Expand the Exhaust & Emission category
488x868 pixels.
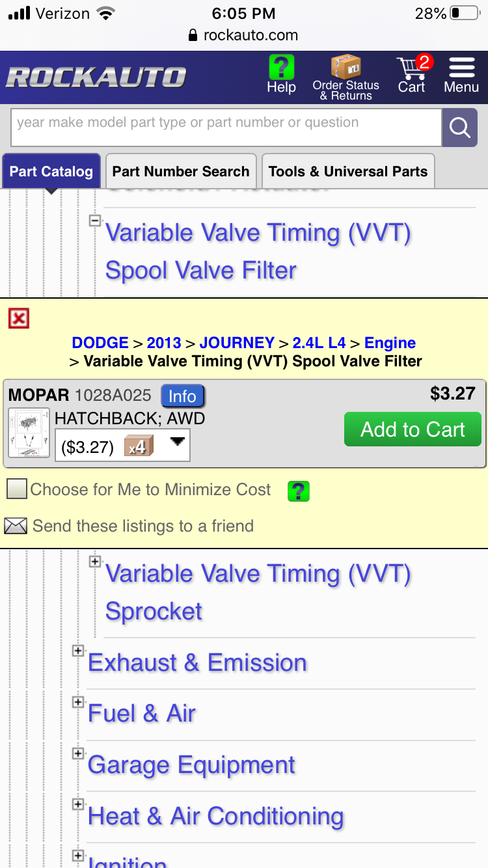point(78,650)
